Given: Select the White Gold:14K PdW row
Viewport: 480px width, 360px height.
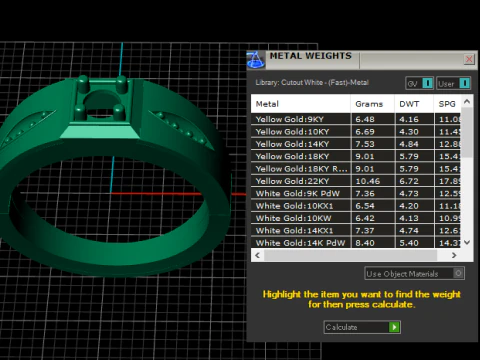Looking at the screenshot, I should pyautogui.click(x=356, y=242).
